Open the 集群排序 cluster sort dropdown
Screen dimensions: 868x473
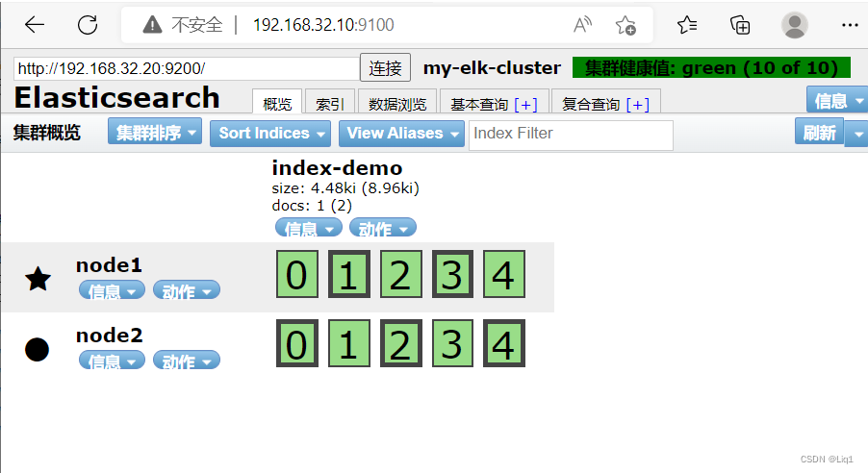coord(155,133)
